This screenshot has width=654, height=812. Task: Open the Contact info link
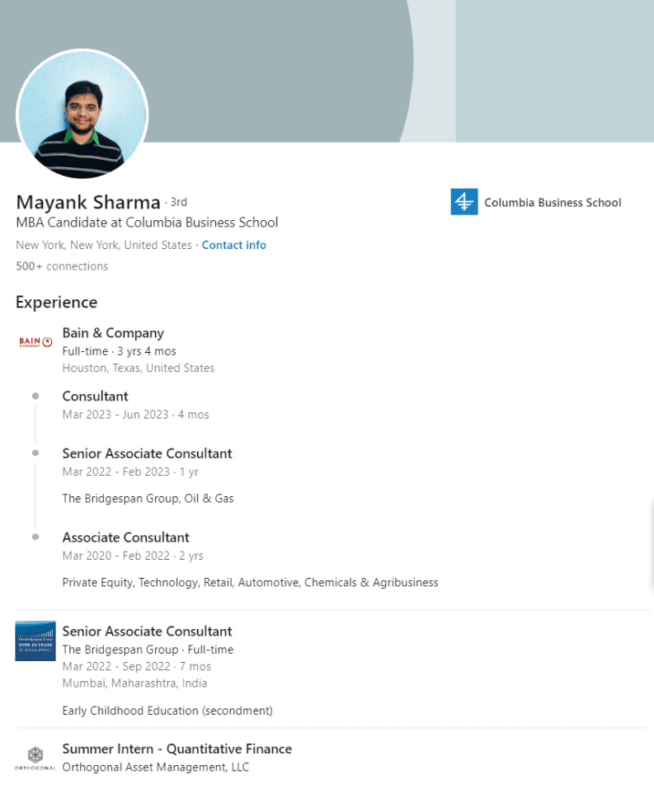[x=233, y=245]
